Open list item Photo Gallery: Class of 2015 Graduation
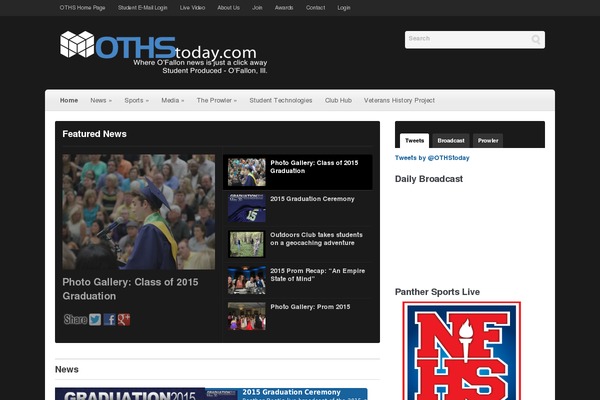Screen dimensions: 600x400 click(314, 167)
